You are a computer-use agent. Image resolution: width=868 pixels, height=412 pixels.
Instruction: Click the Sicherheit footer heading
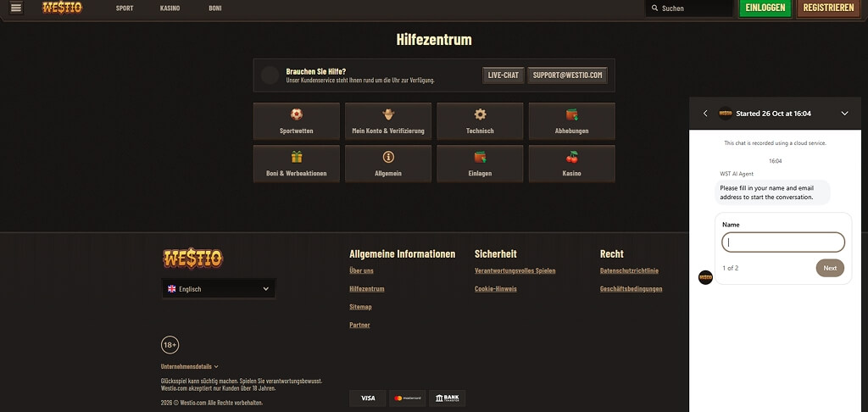point(495,254)
